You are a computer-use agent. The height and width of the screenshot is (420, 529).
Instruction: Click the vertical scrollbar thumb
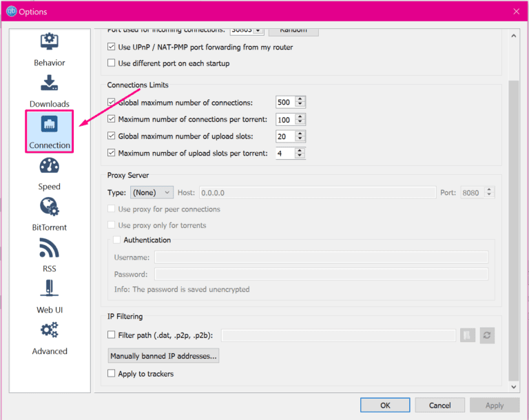click(513, 230)
